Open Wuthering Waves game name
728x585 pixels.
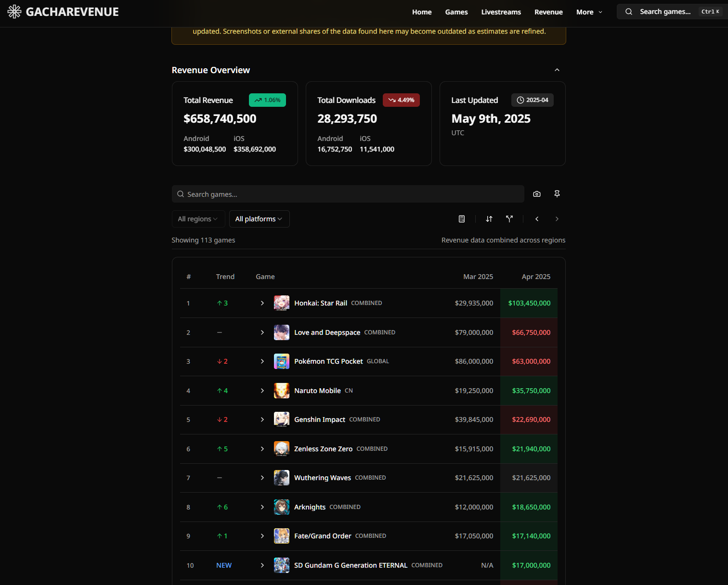323,478
